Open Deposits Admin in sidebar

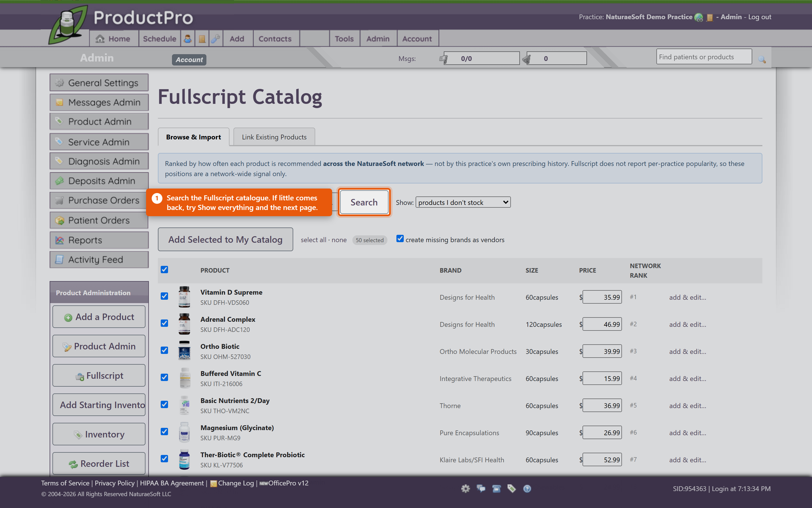[99, 181]
